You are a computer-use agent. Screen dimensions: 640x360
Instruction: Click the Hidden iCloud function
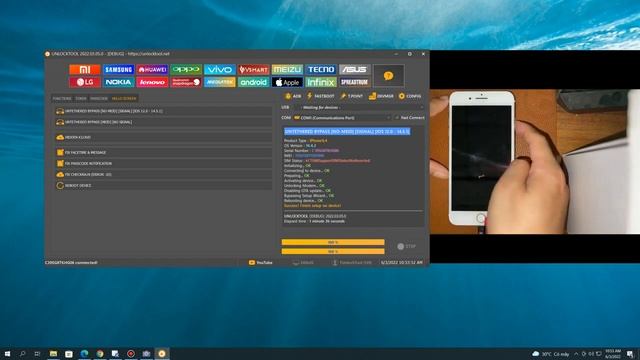pyautogui.click(x=163, y=138)
